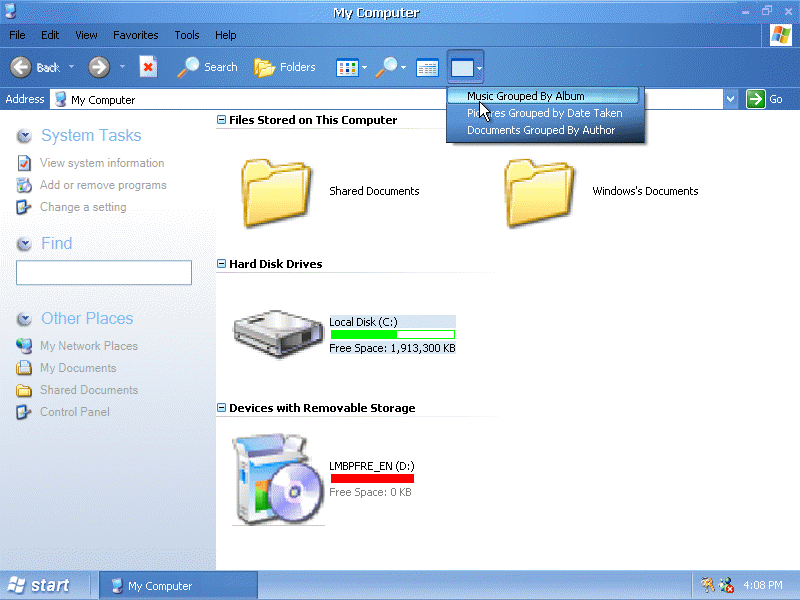Viewport: 800px width, 600px height.
Task: Choose Pictures Grouped by Date Taken
Action: pos(544,113)
